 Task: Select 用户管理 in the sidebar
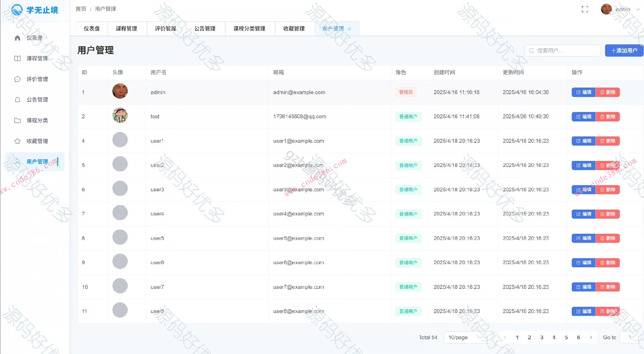35,162
